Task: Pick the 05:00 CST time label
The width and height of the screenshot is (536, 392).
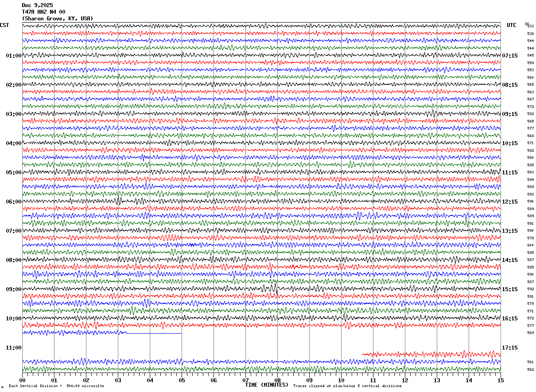Action: tap(14, 173)
